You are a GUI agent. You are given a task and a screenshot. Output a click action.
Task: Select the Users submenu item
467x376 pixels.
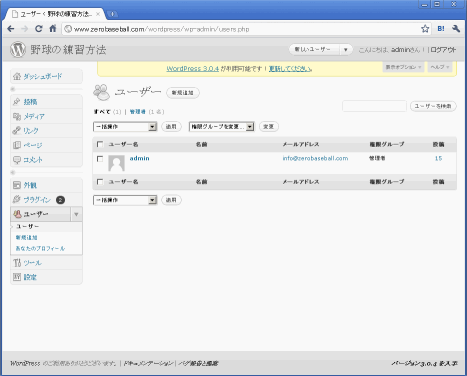click(x=27, y=226)
